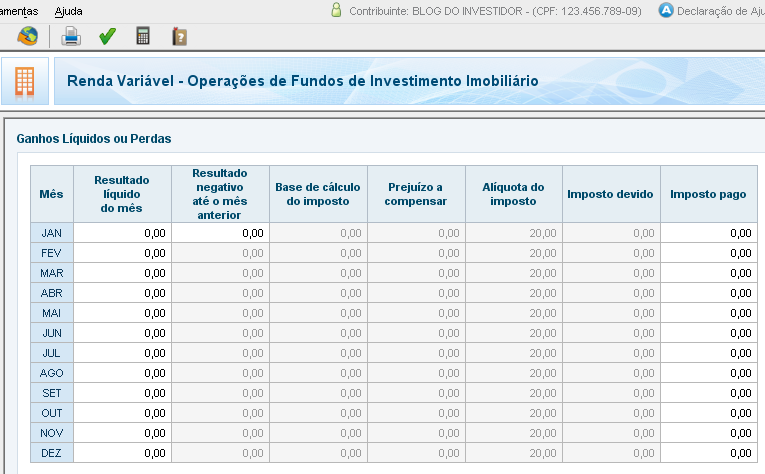Click Imposto pago column header
The image size is (765, 474).
(709, 194)
